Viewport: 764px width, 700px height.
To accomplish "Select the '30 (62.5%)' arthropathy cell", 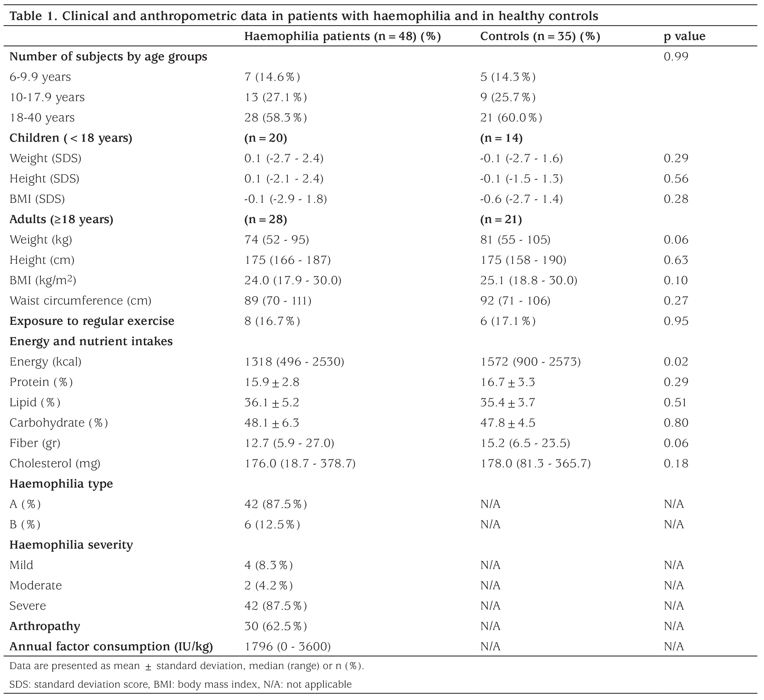I will pos(276,627).
